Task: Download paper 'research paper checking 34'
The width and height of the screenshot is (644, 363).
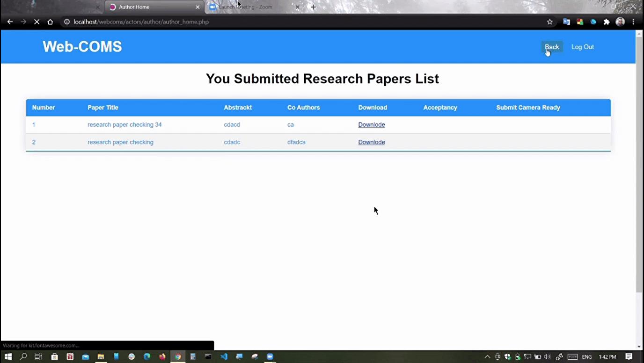Action: 371,124
